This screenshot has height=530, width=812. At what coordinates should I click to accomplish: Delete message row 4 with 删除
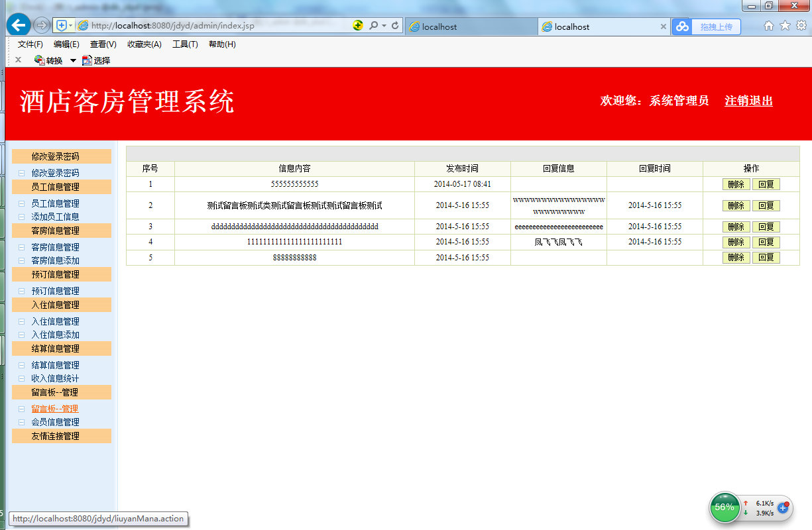(x=736, y=242)
